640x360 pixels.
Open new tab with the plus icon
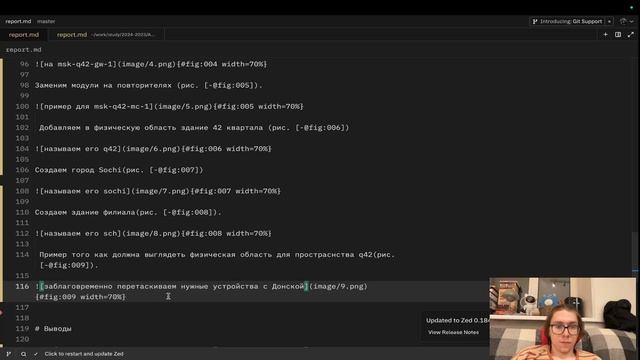[x=605, y=35]
